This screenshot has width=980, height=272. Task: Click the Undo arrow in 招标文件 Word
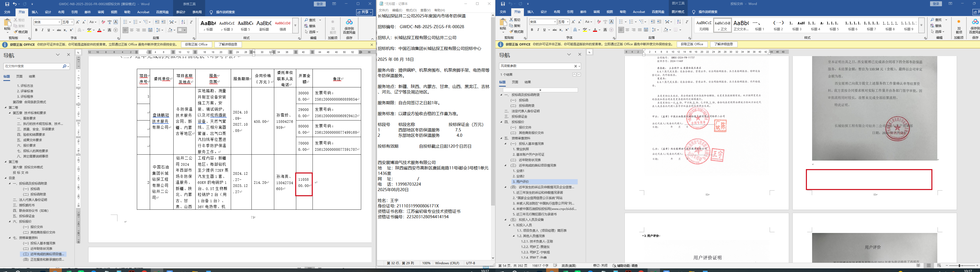(14, 4)
